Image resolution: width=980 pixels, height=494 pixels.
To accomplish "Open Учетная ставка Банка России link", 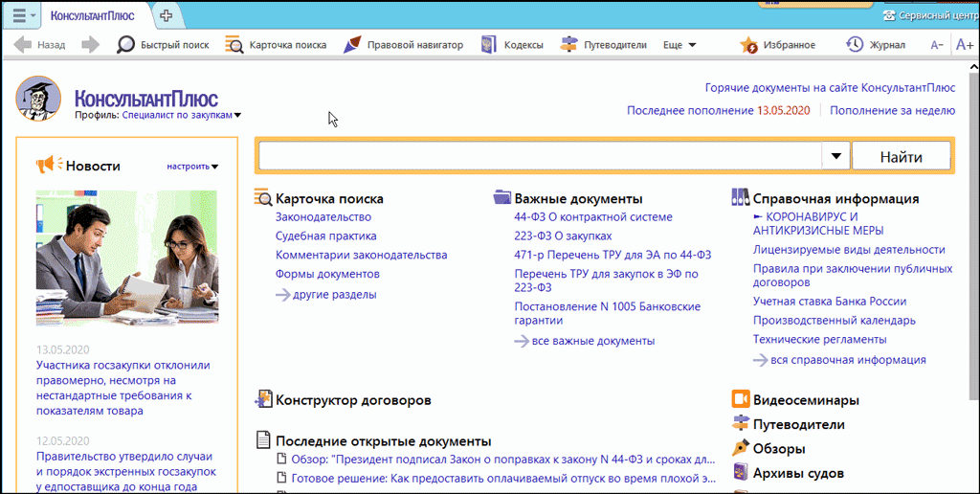I will tap(830, 302).
